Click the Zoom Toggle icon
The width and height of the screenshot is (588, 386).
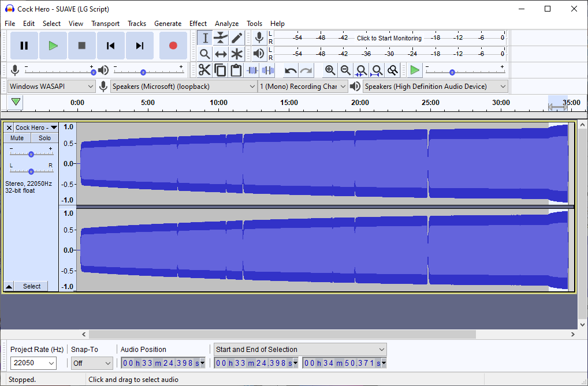tap(392, 70)
